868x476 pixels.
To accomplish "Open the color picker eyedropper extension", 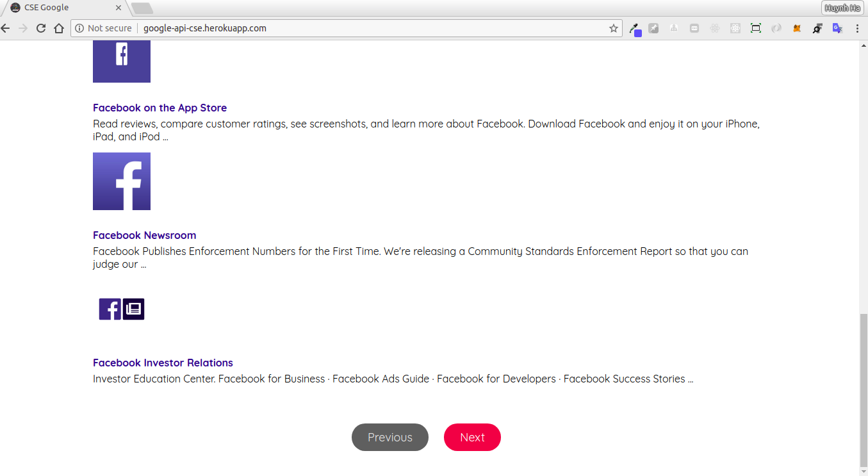I will click(x=635, y=29).
